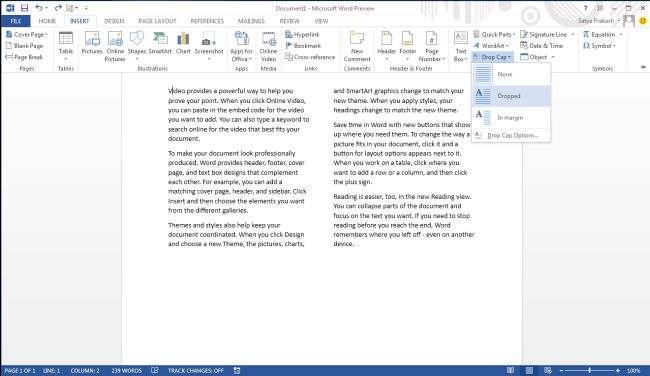This screenshot has width=650, height=376.
Task: Open Customize Quick Access Toolbar dropdown
Action: click(86, 8)
